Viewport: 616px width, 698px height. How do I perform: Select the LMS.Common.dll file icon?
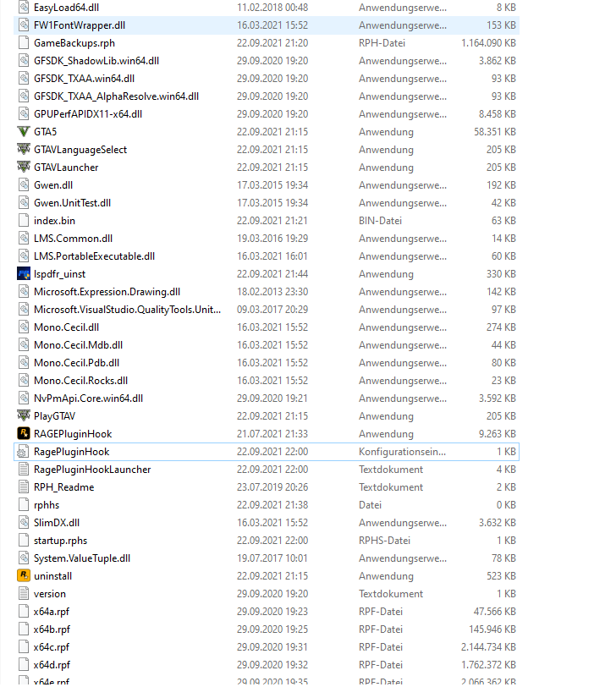[x=24, y=238]
